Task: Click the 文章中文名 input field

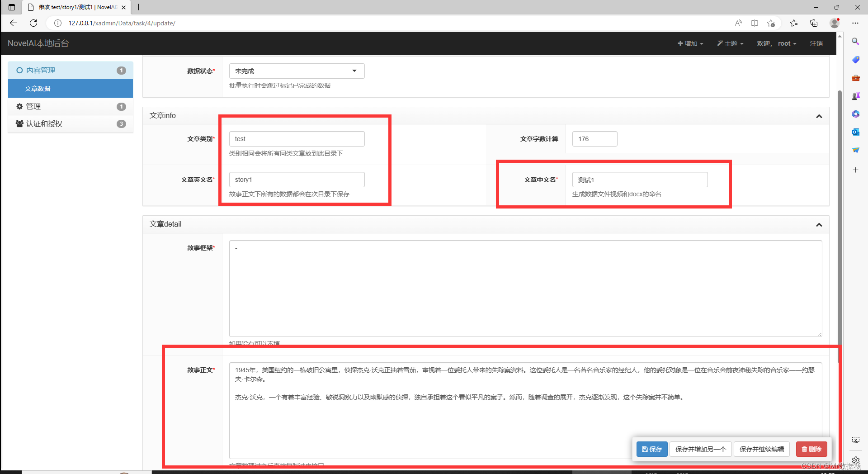Action: click(x=640, y=180)
